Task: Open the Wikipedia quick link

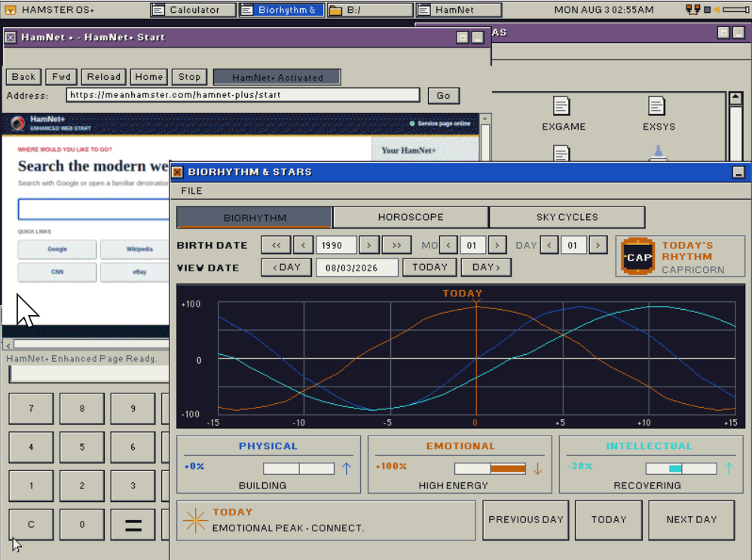Action: (135, 249)
